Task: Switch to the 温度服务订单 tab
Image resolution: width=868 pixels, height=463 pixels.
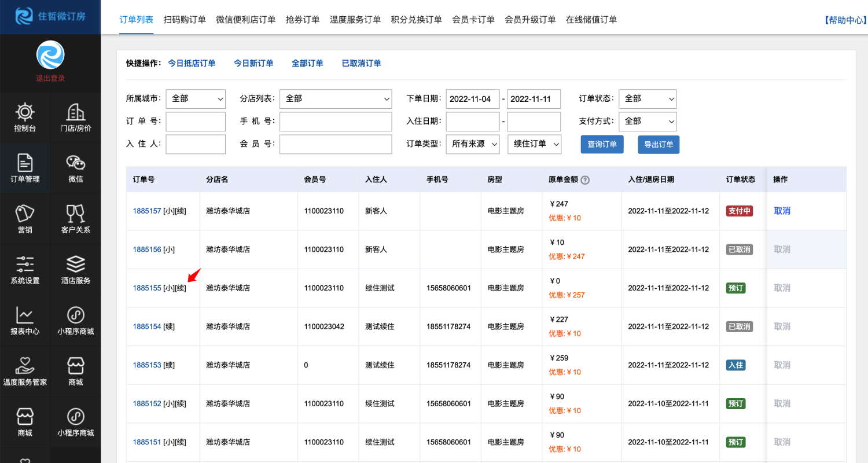Action: (x=355, y=19)
